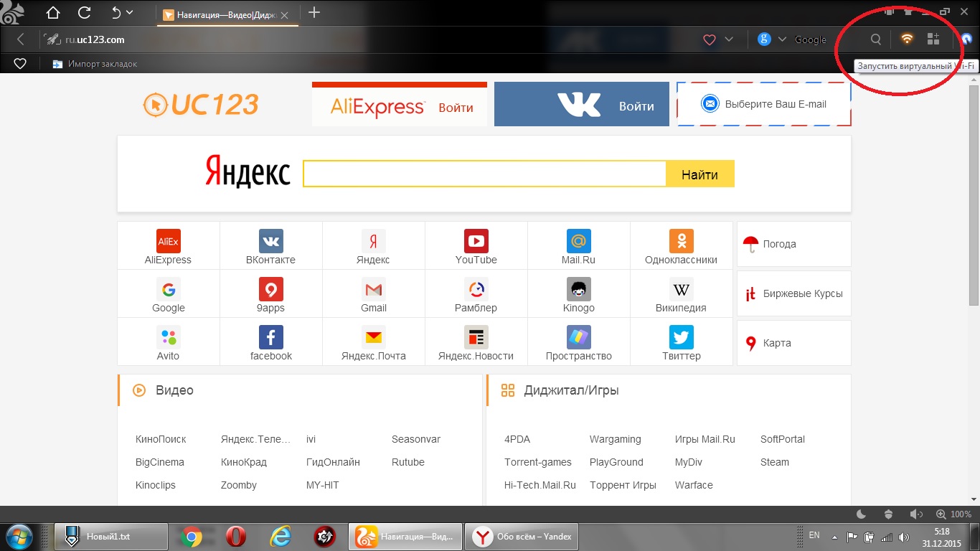
Task: Start virtual Wi-Fi hotspot
Action: pyautogui.click(x=907, y=39)
